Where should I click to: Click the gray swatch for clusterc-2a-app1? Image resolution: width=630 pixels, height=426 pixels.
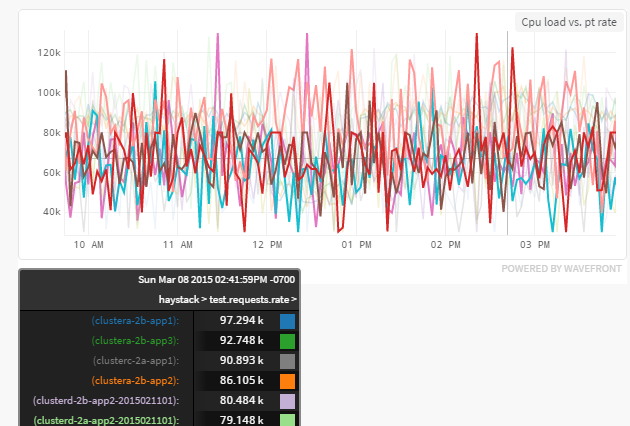coord(287,361)
